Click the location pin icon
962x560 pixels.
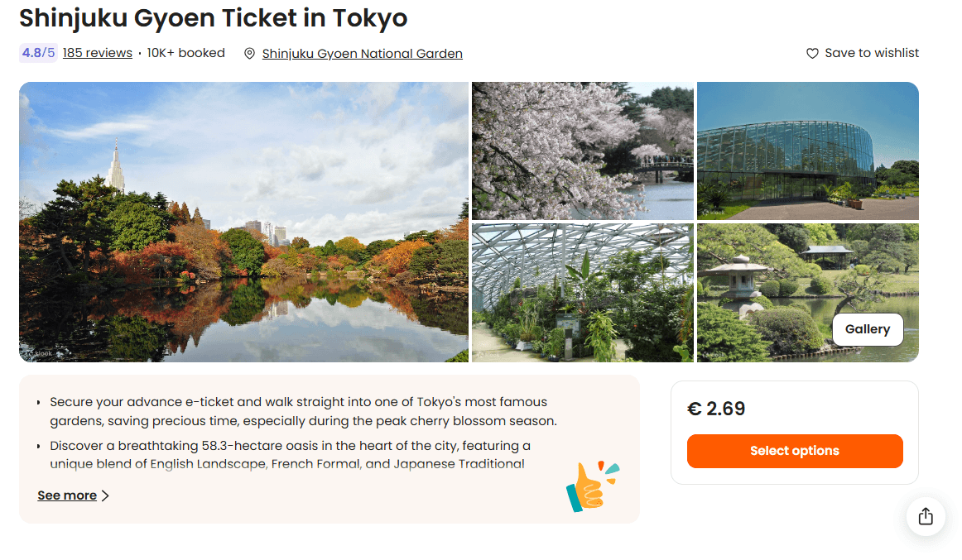(249, 54)
